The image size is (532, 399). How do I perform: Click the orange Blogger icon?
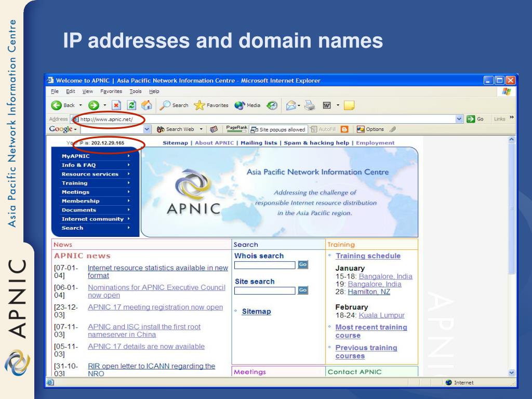click(344, 129)
